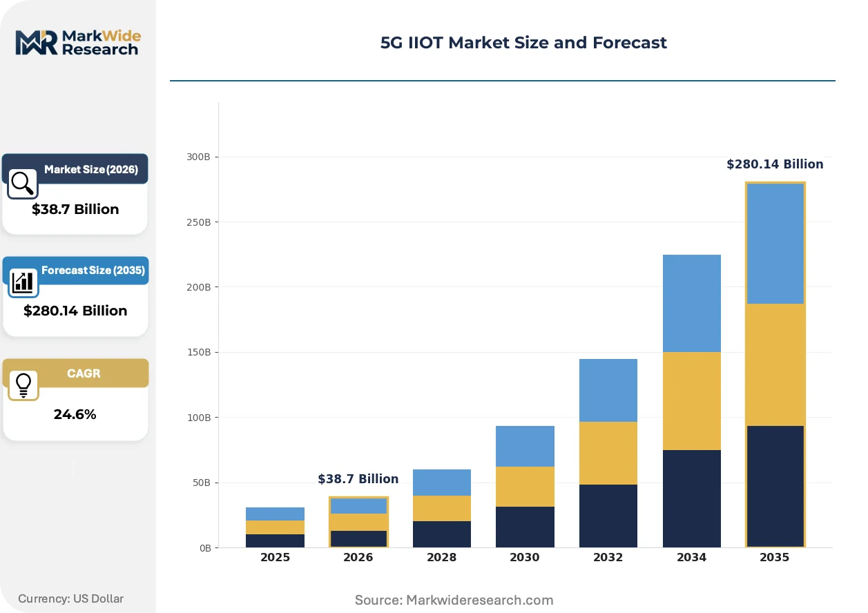Click the 2026 x-axis label
Image resolution: width=868 pixels, height=613 pixels.
point(358,558)
